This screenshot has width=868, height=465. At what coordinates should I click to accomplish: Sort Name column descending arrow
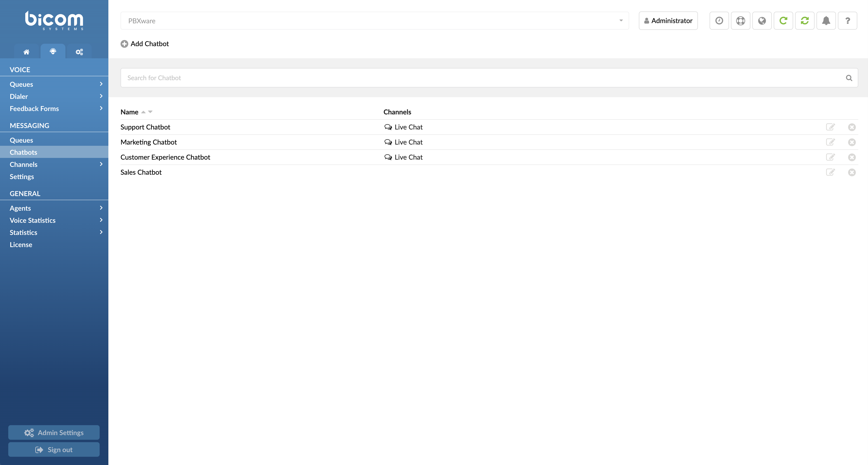pos(150,112)
